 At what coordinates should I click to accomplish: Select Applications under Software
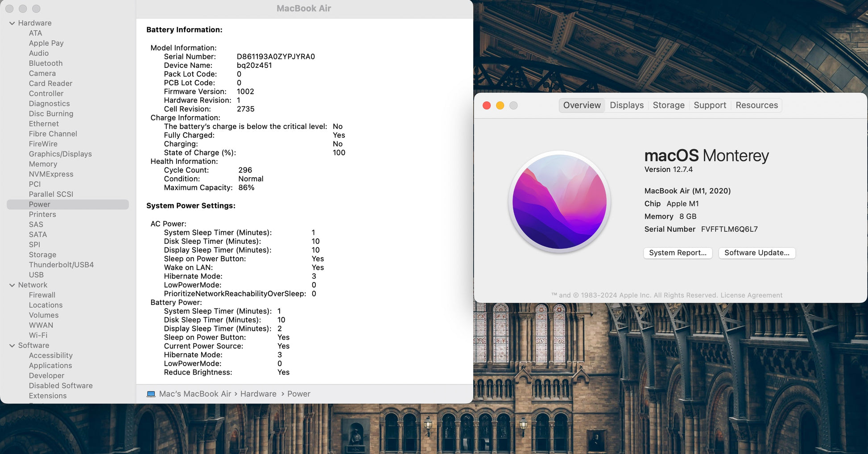50,366
